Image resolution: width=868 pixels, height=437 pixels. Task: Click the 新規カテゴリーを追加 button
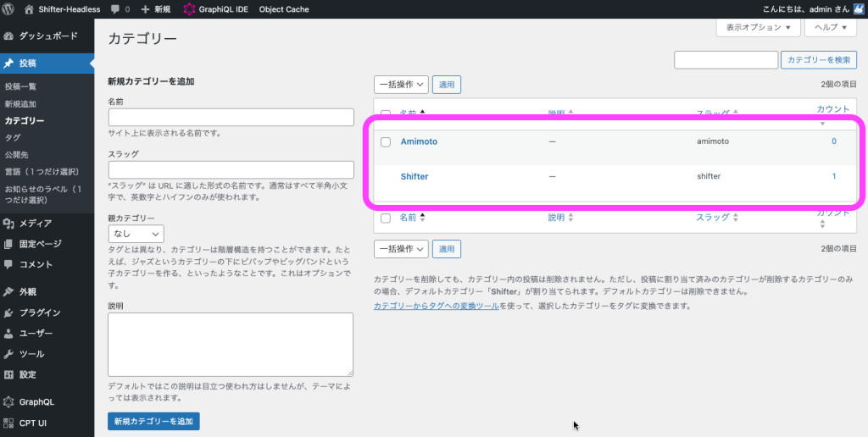coord(154,422)
